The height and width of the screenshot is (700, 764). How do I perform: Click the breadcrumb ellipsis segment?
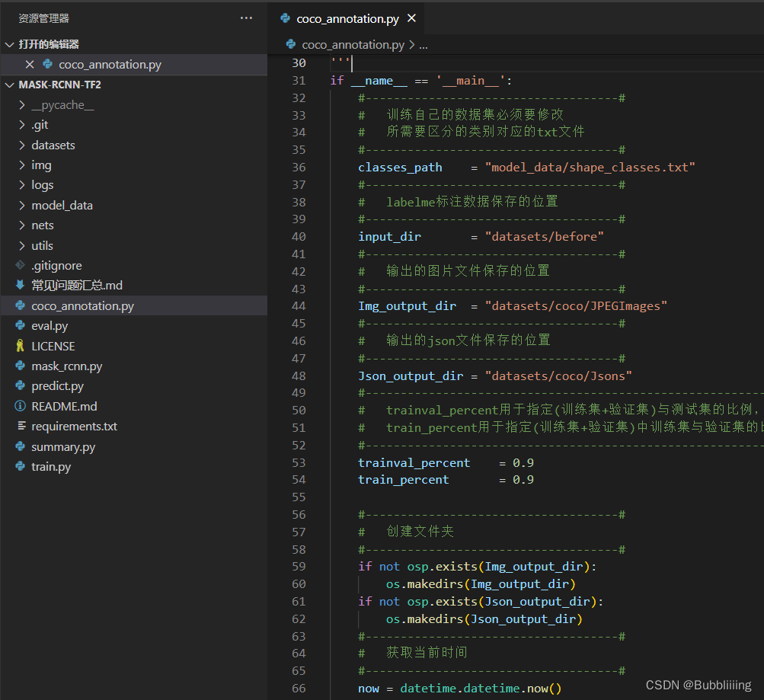click(x=424, y=45)
